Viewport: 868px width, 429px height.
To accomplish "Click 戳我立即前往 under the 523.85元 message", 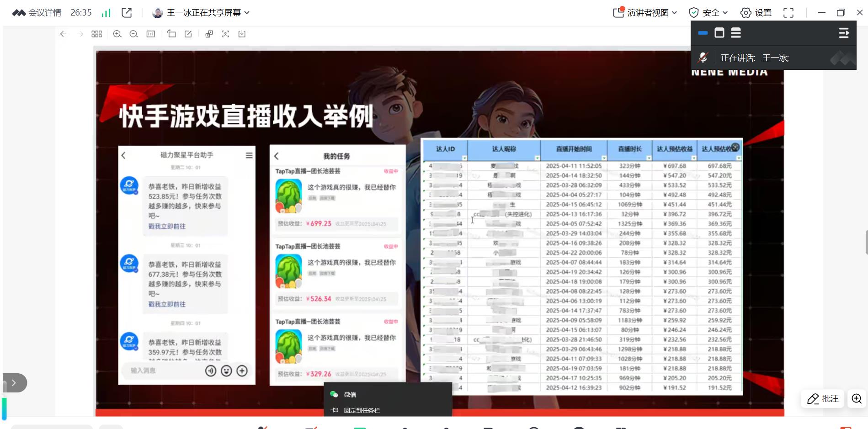I will (167, 226).
